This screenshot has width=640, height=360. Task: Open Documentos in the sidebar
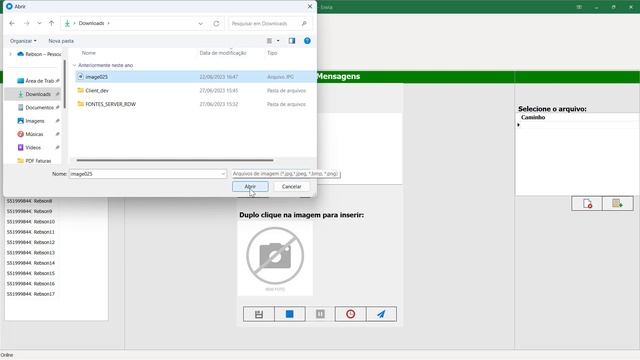coord(38,107)
